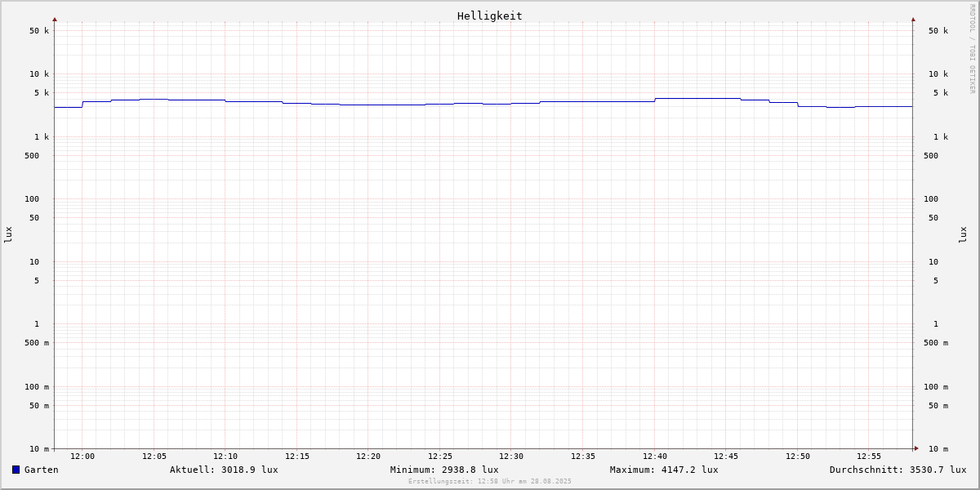
Task: Select the Helligkeit chart title
Action: click(x=490, y=16)
